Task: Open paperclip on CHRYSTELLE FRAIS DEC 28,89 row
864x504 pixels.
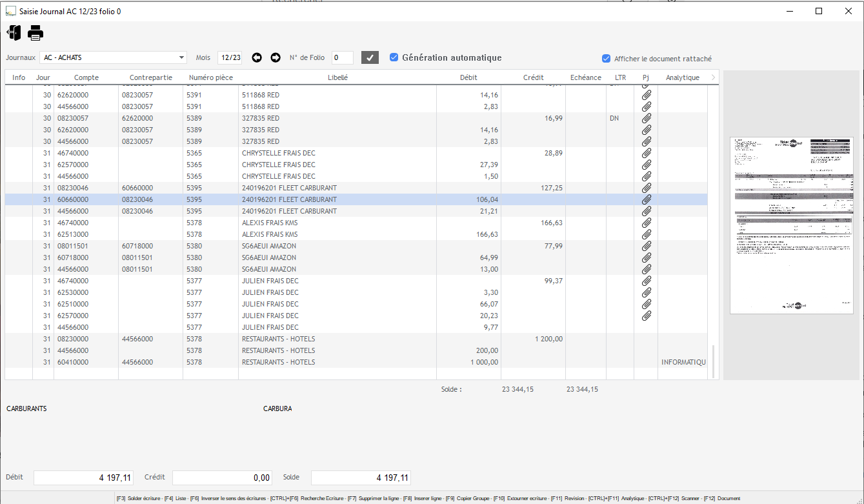Action: coord(647,153)
